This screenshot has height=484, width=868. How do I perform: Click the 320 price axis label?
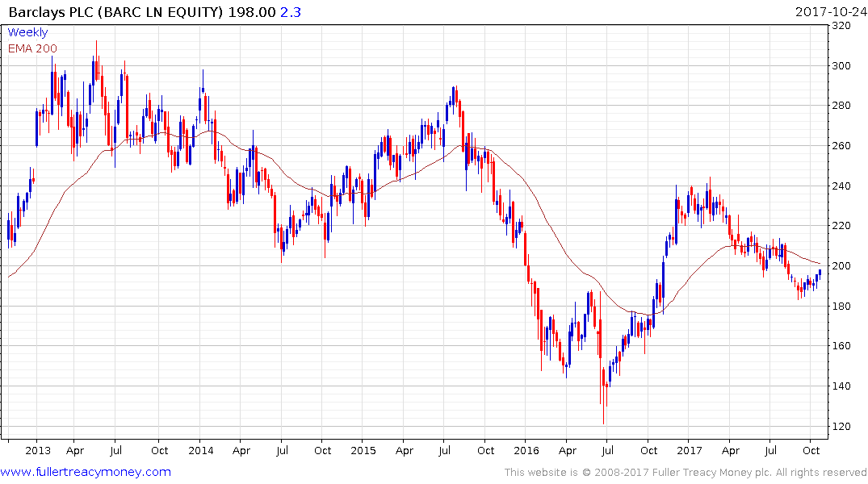(x=841, y=26)
